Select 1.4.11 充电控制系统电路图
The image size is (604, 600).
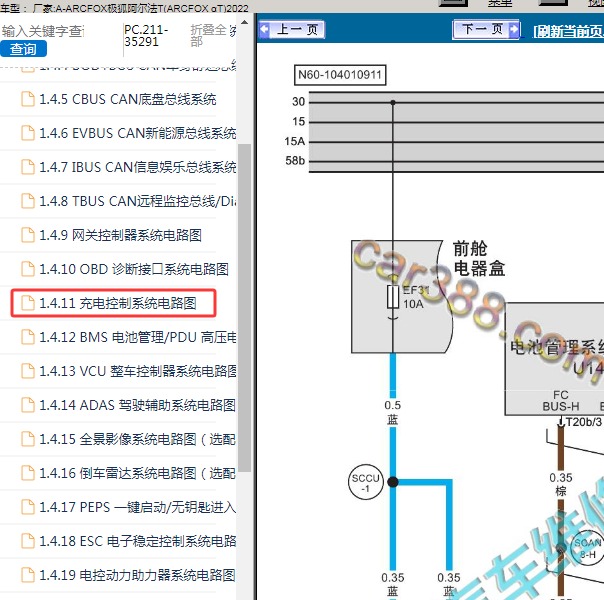point(118,303)
